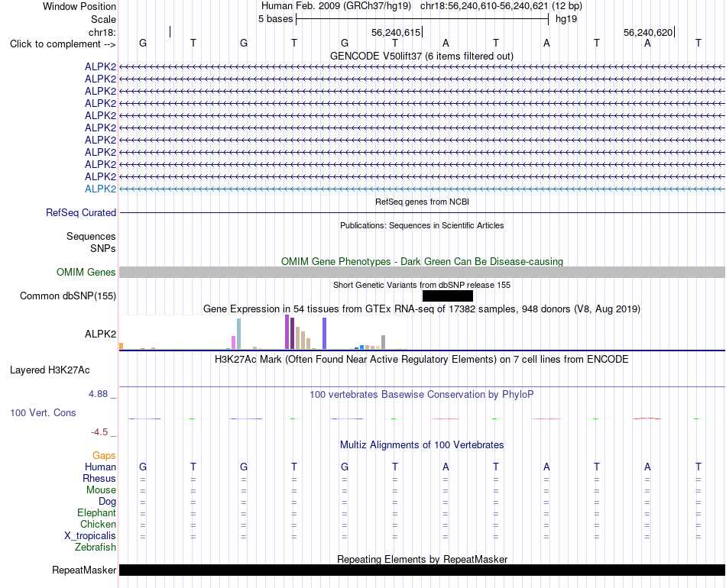Open the H3K27Ac Mark ENCODE track title
726x588 pixels.
[422, 360]
